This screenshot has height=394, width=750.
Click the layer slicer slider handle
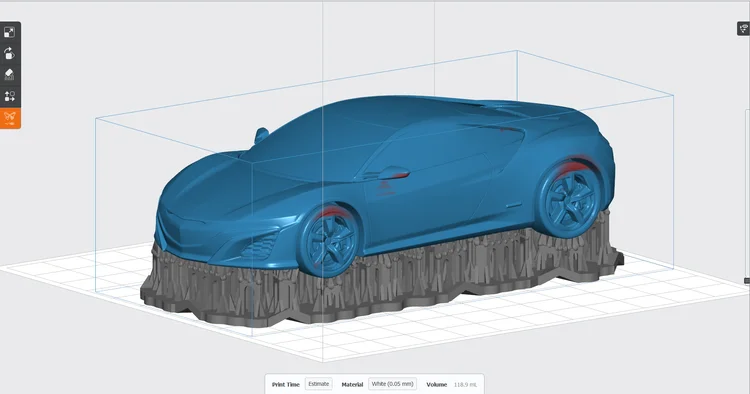(x=747, y=281)
